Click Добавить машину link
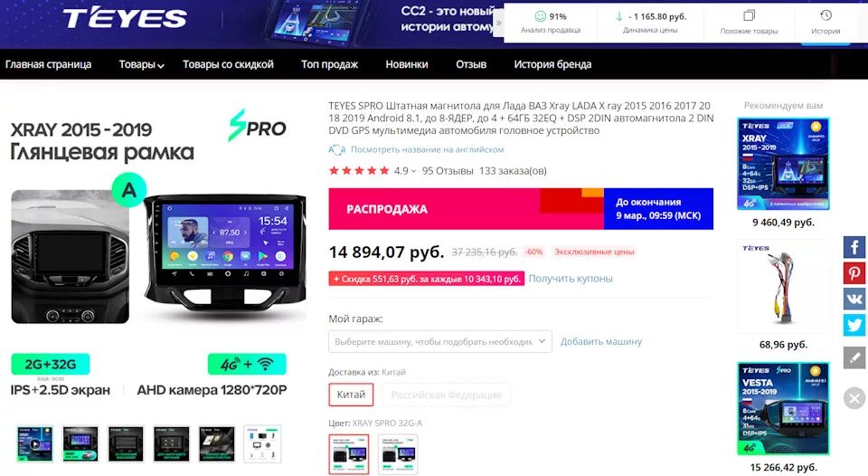The image size is (868, 476). [x=601, y=341]
